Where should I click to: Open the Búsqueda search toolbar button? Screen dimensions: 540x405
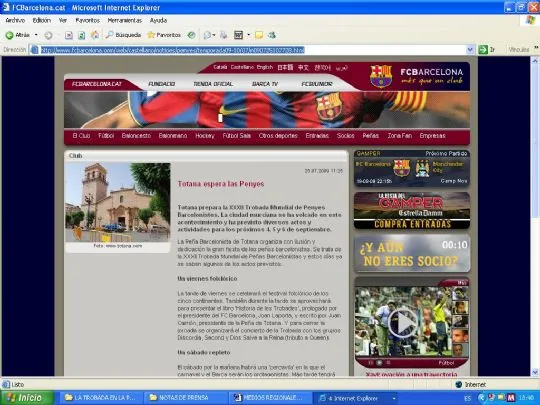click(123, 35)
